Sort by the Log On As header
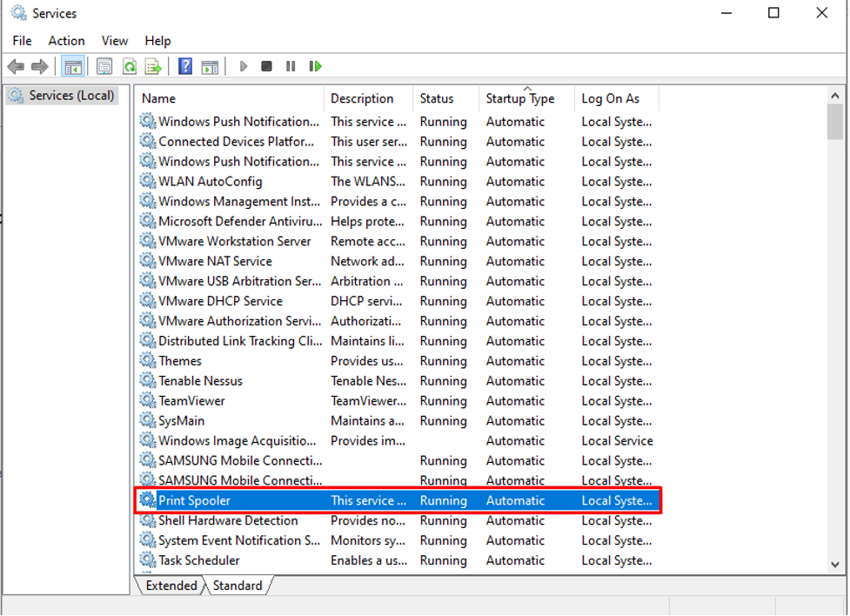 point(617,98)
